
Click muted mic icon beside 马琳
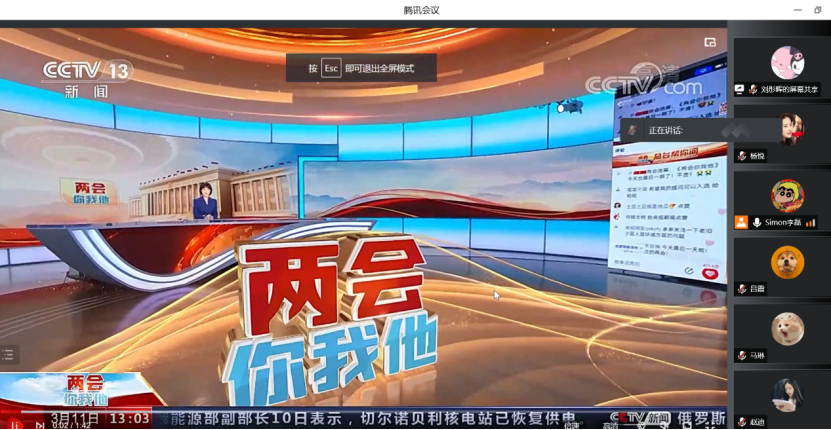coord(742,355)
